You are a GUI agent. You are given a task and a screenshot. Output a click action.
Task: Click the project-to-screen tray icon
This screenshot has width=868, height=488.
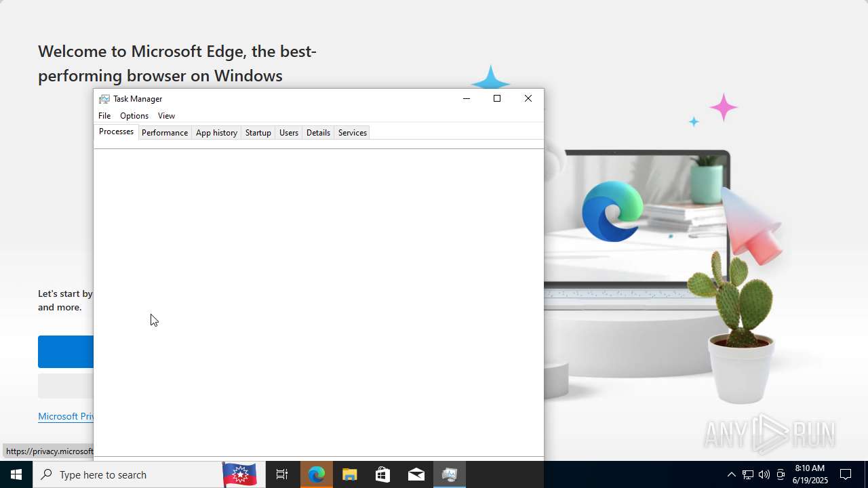click(781, 474)
